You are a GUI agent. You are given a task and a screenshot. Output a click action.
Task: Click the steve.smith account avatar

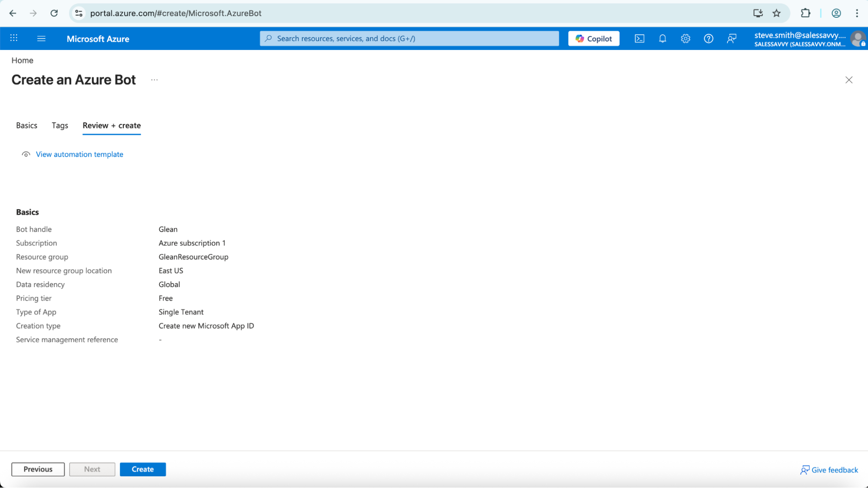pos(858,39)
